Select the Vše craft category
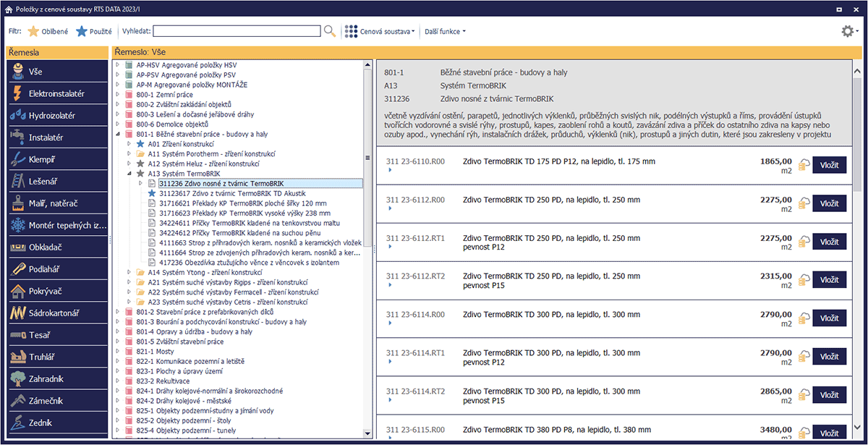This screenshot has width=868, height=445. pyautogui.click(x=58, y=72)
